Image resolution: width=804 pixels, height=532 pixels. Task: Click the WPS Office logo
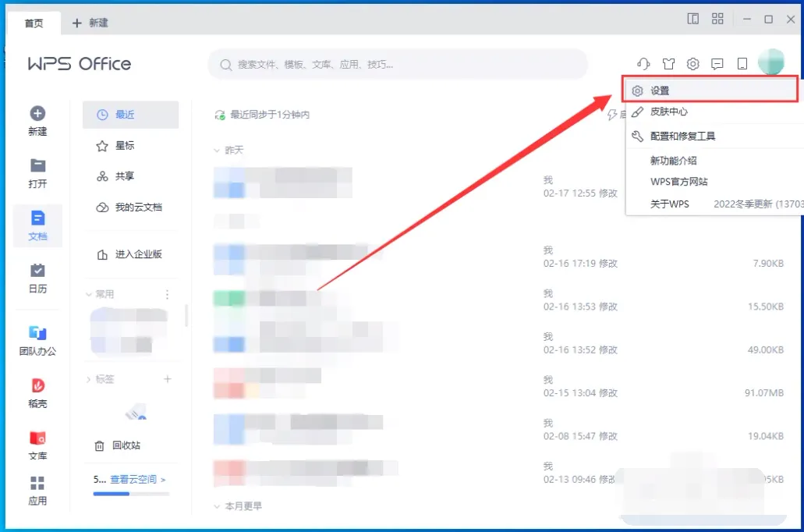(80, 64)
